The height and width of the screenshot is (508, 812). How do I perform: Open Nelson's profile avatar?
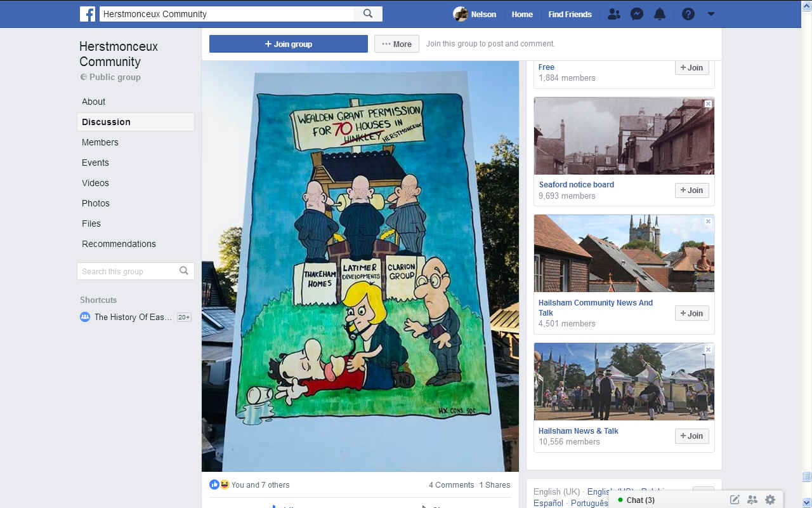click(461, 14)
